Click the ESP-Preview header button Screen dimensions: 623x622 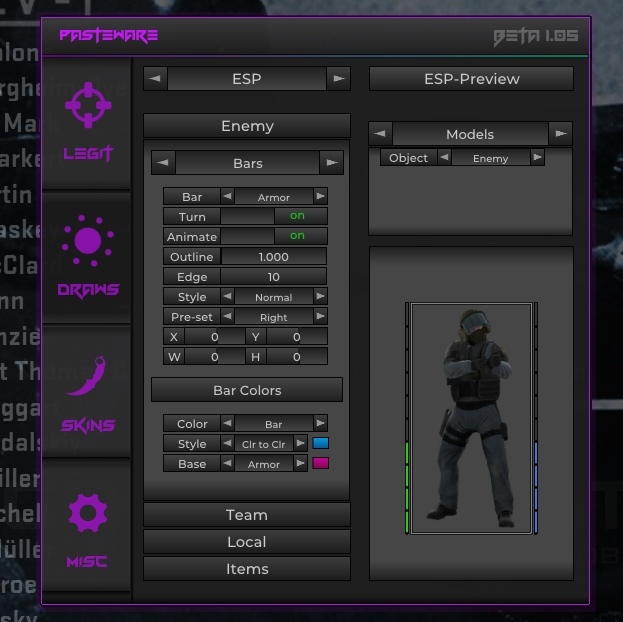click(x=471, y=79)
